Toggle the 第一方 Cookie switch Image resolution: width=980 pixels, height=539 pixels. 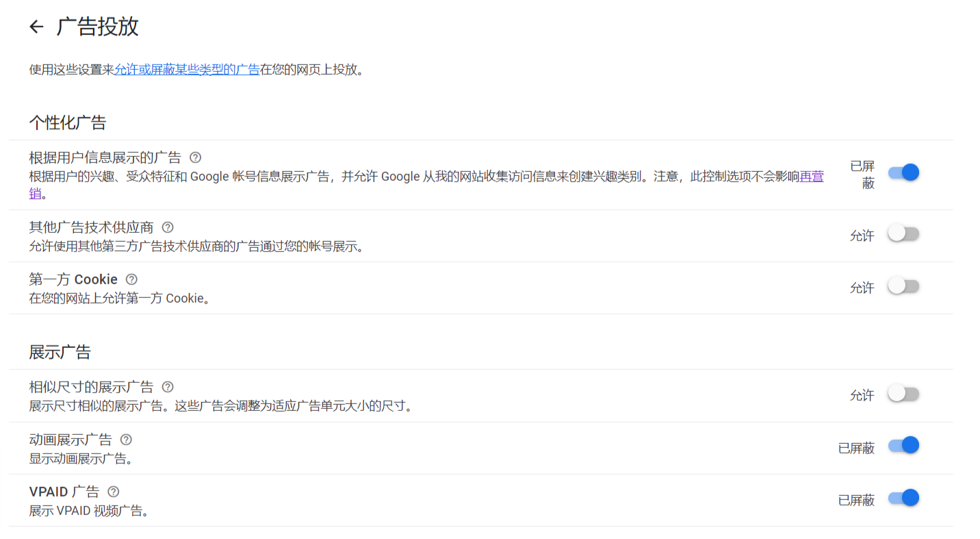pos(903,286)
